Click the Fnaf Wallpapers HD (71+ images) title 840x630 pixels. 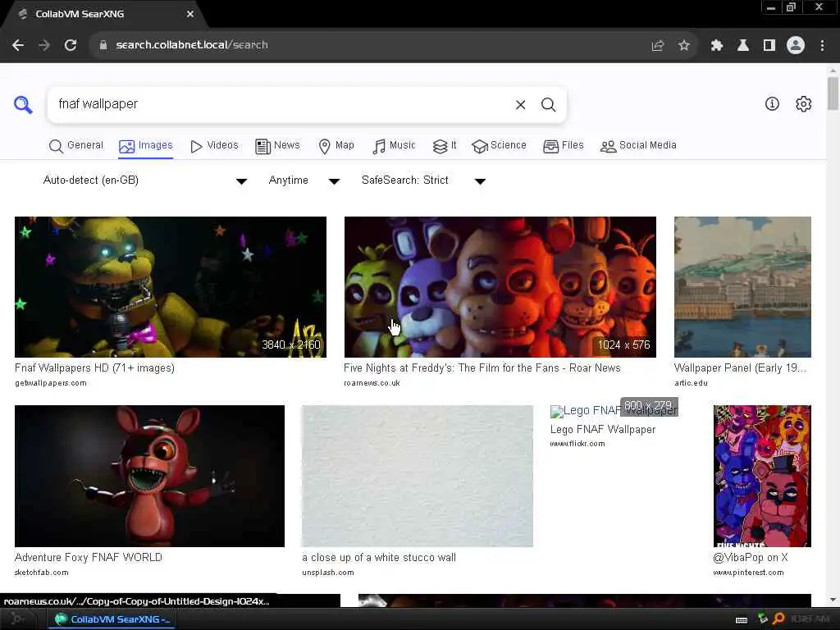95,368
